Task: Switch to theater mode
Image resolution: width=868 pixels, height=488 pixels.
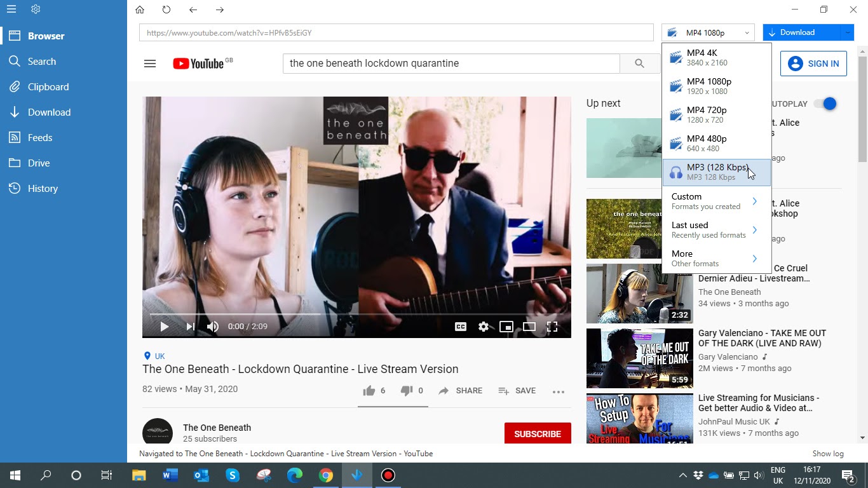Action: (x=529, y=327)
